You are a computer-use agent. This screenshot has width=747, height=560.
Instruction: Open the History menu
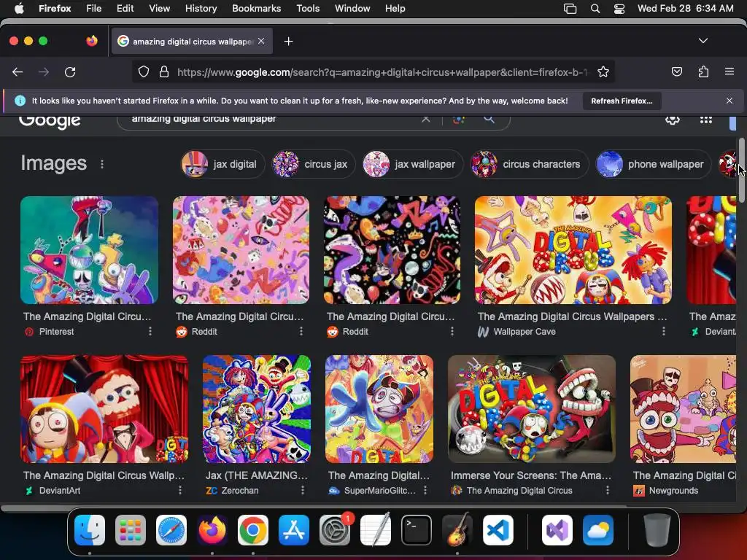[x=201, y=8]
